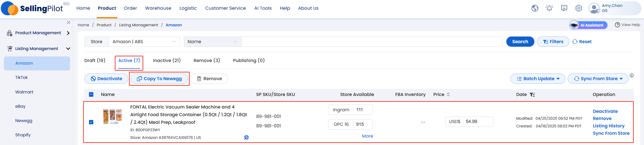644x145 pixels.
Task: Click the Deactivate toolbar button
Action: [106, 79]
